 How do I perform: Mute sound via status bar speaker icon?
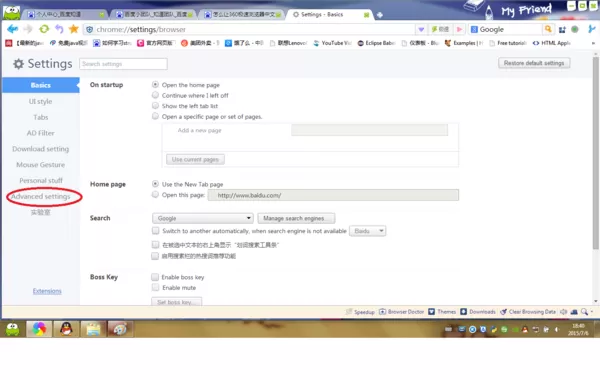tap(563, 312)
